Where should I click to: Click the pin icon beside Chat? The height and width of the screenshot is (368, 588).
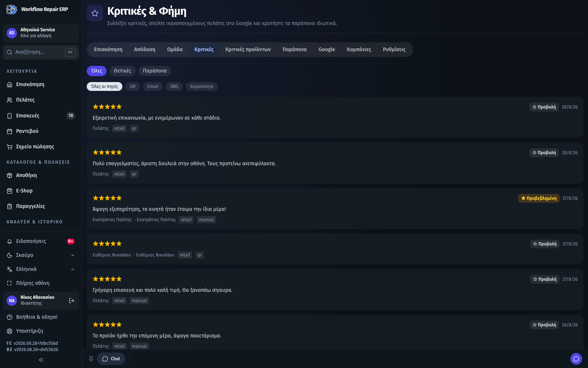(x=91, y=359)
